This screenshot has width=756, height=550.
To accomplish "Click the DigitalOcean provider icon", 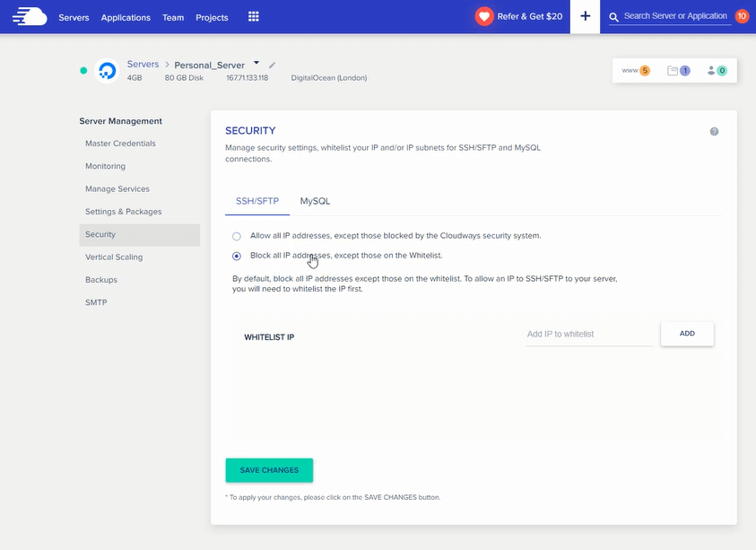I will (x=107, y=70).
